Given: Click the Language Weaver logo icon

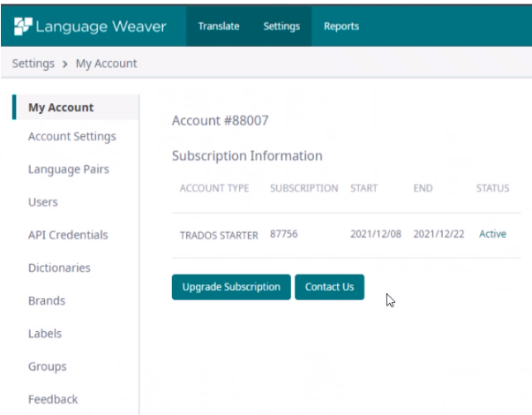Looking at the screenshot, I should (23, 26).
